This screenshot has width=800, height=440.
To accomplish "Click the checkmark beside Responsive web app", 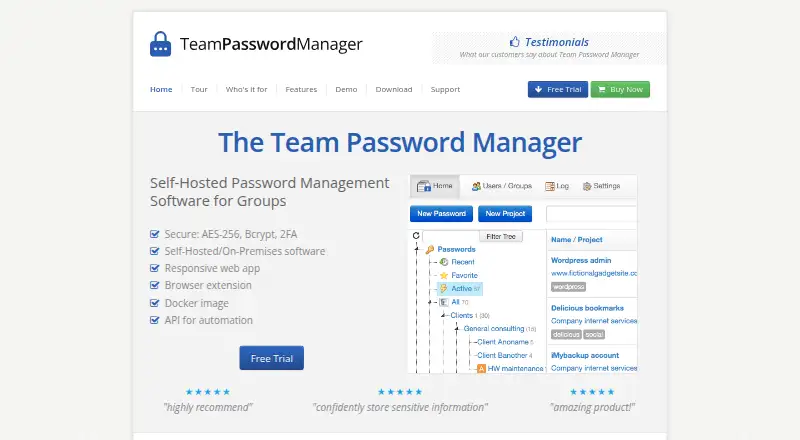I will pos(155,268).
